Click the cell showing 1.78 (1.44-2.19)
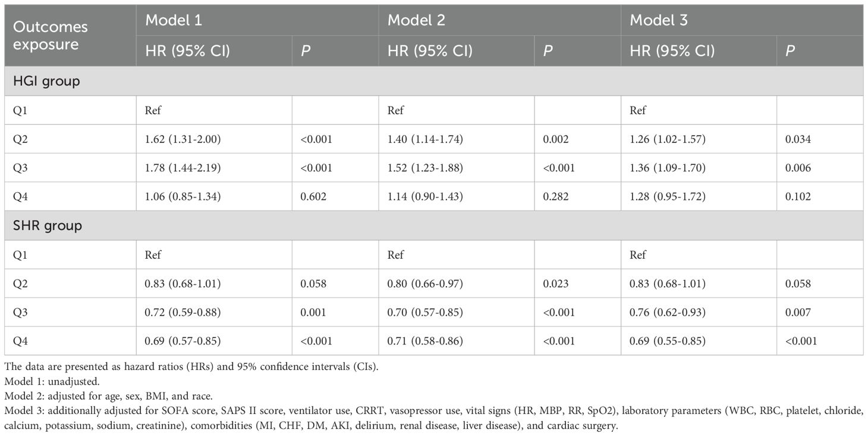This screenshot has width=868, height=436. click(183, 168)
